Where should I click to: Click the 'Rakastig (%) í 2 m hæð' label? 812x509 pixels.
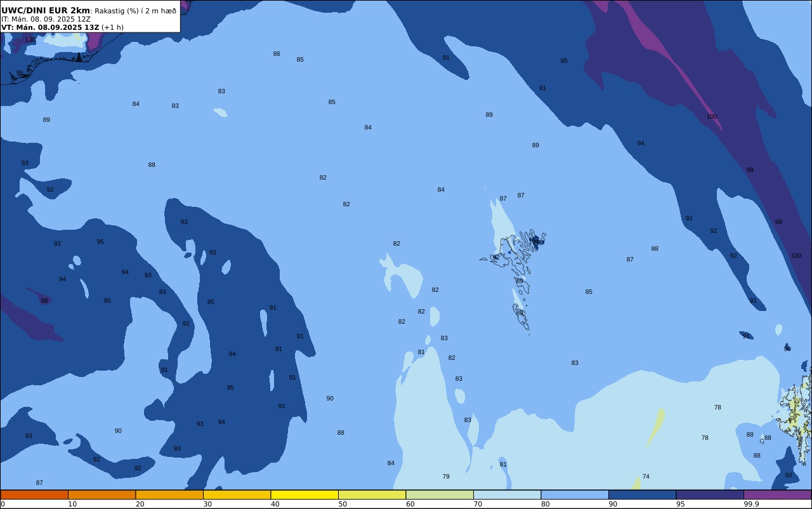pos(135,11)
